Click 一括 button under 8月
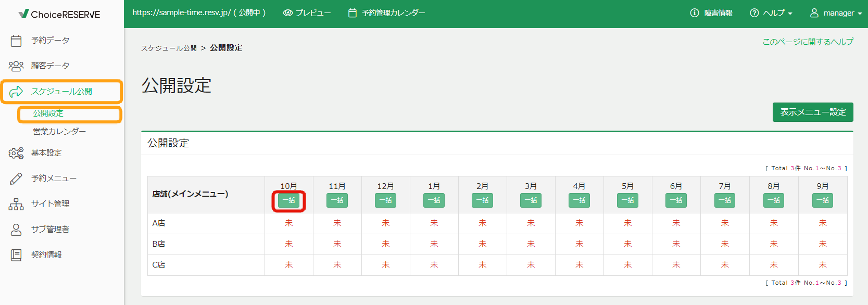The width and height of the screenshot is (868, 305). (x=774, y=200)
